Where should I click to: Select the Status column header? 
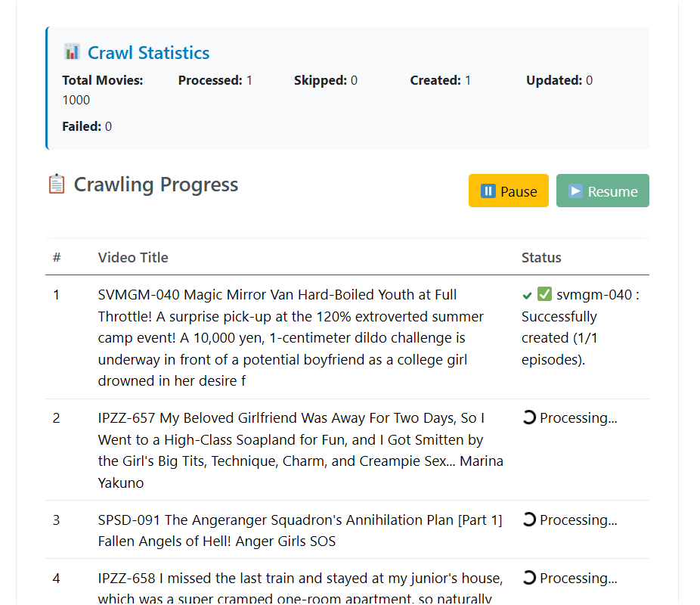(x=541, y=258)
